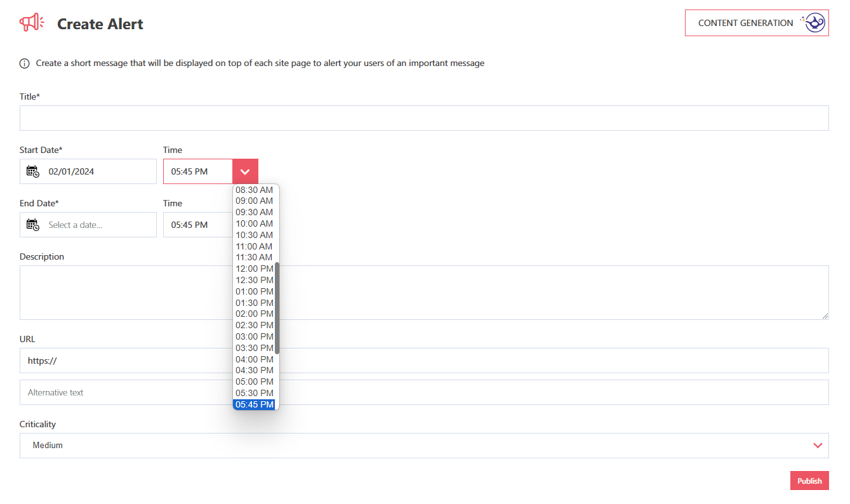Select 10:30 AM option
This screenshot has width=850, height=504.
coord(254,235)
